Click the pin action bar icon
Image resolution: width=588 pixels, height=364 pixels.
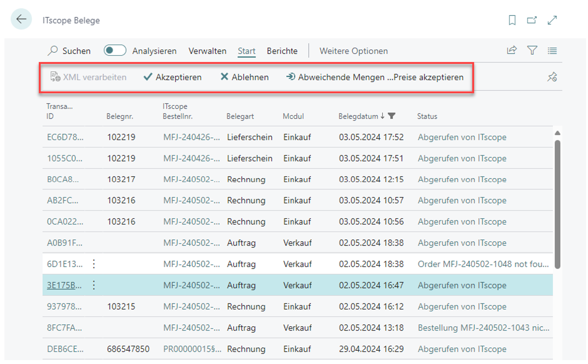(552, 77)
